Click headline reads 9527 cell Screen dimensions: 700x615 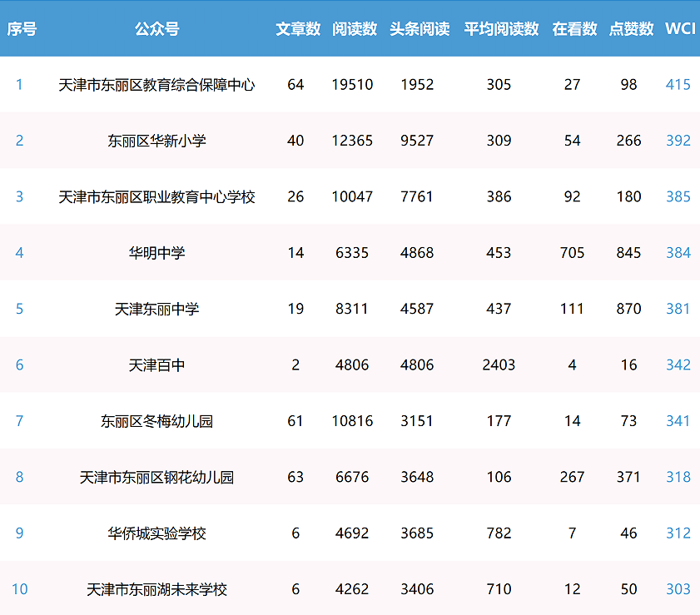pos(417,141)
